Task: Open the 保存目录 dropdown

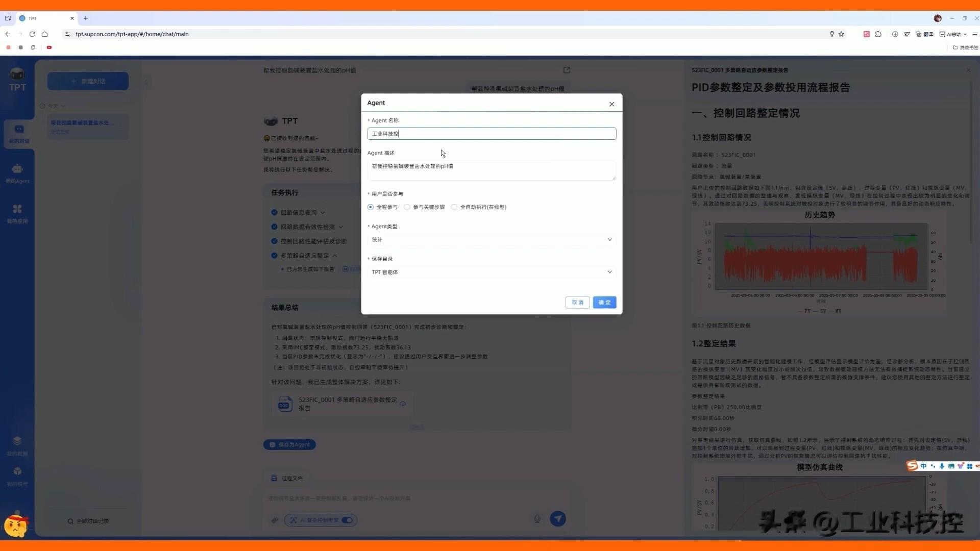Action: point(491,272)
